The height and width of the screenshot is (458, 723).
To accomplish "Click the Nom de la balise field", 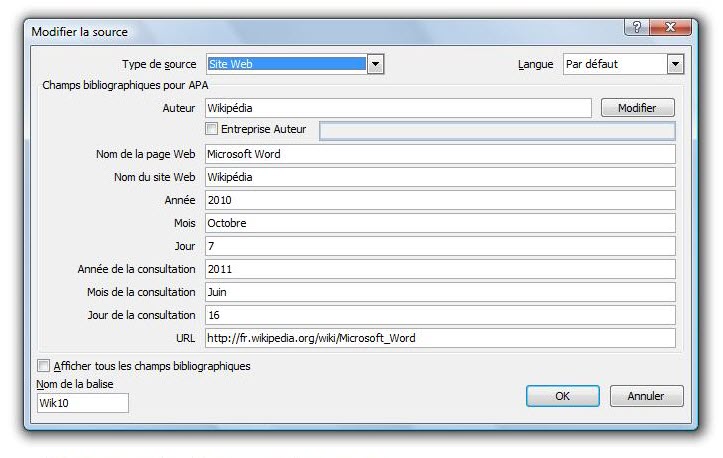I will click(82, 403).
